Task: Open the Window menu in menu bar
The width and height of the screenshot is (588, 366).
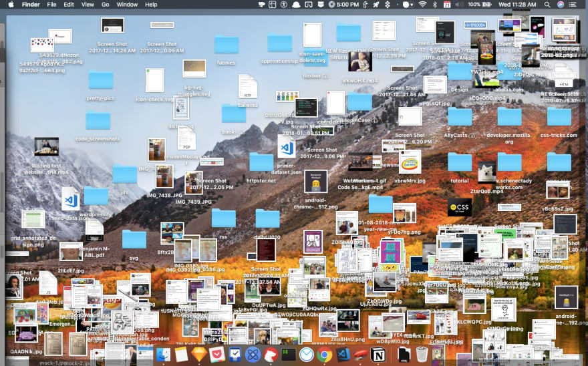Action: [x=127, y=5]
